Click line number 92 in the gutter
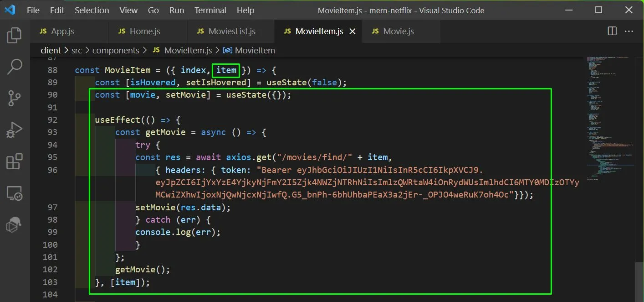Screen dimensions: 644x302 (52, 120)
